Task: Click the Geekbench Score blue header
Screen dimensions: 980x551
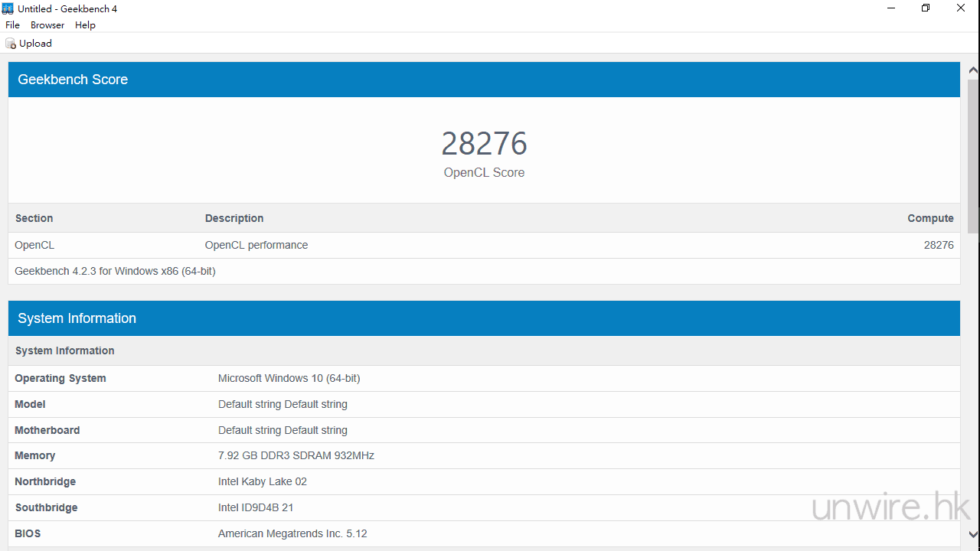Action: tap(484, 80)
